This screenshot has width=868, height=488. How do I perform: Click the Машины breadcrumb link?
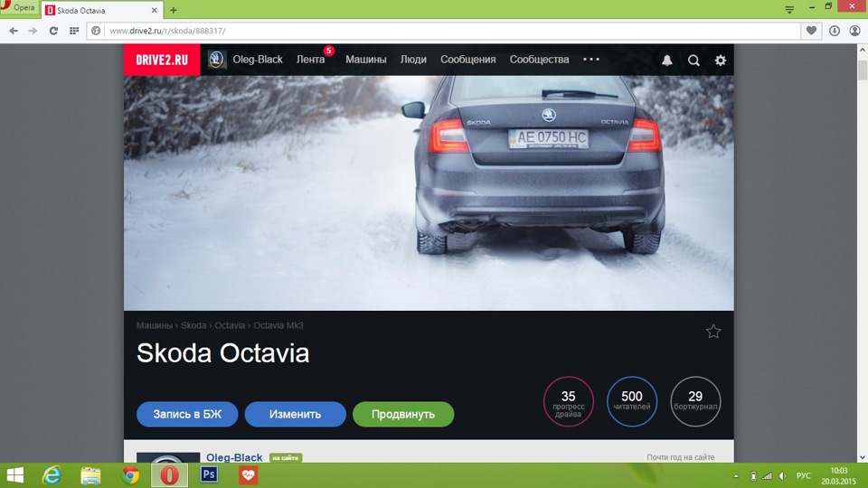coord(155,325)
